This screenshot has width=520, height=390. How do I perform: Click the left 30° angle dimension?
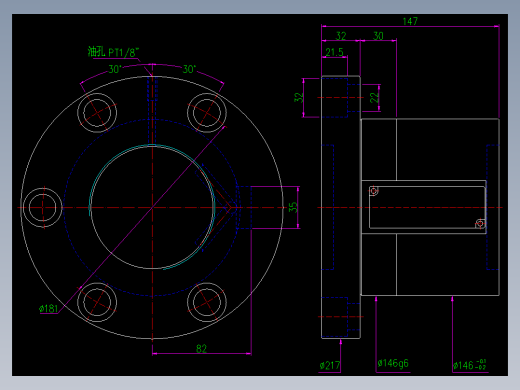point(115,69)
